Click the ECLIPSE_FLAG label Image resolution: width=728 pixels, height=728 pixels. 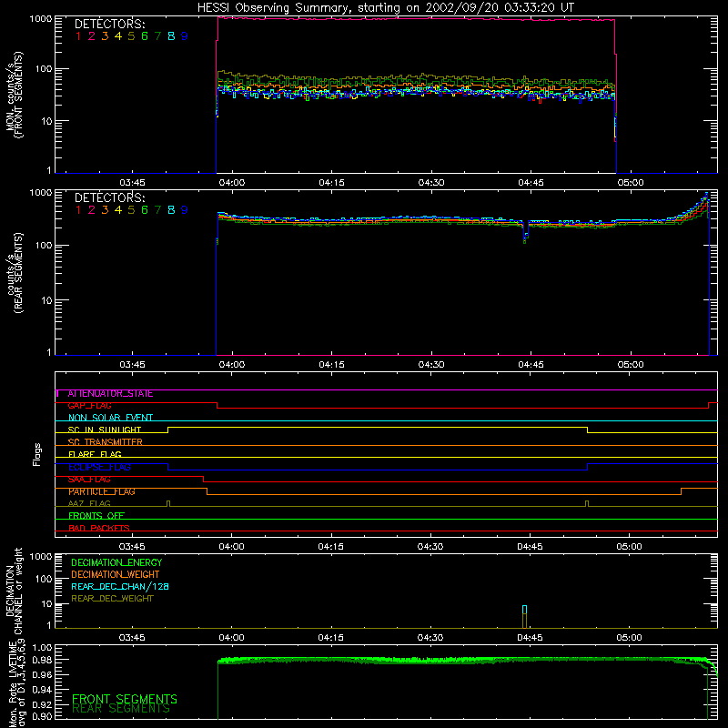pos(99,467)
